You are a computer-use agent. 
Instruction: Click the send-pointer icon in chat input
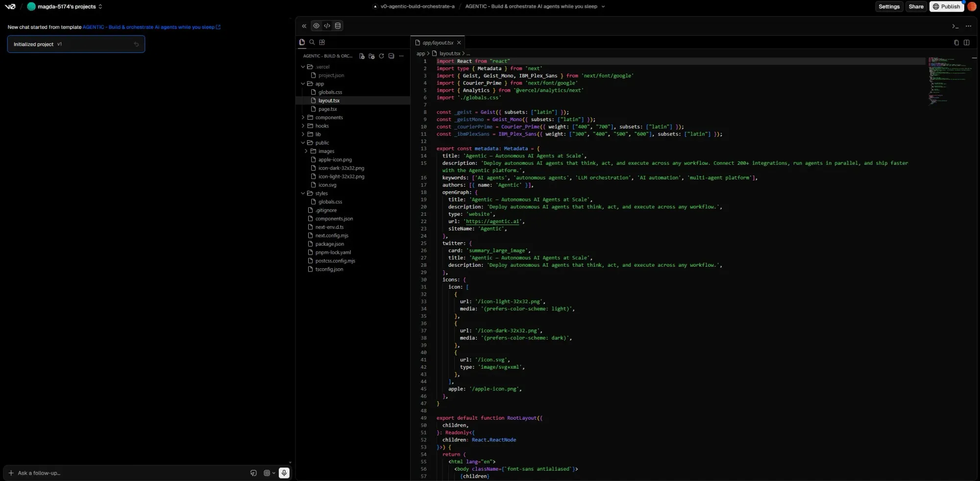(x=253, y=473)
